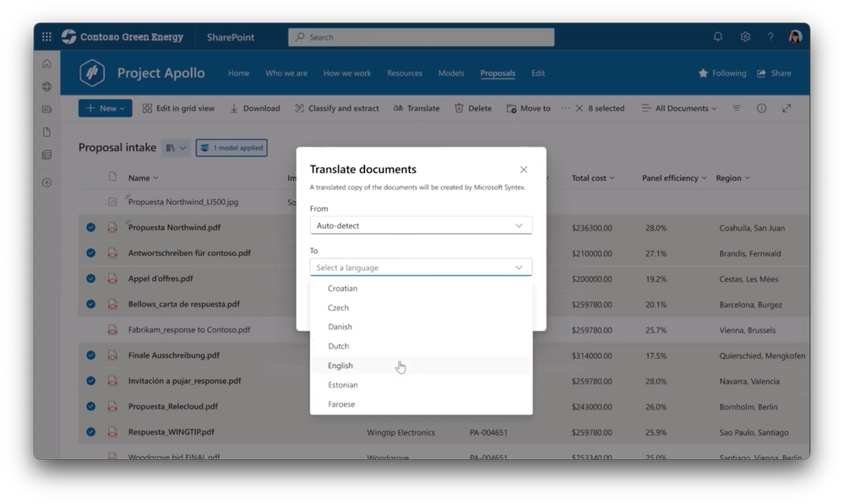
Task: Choose Estonian from the language list
Action: pos(421,385)
